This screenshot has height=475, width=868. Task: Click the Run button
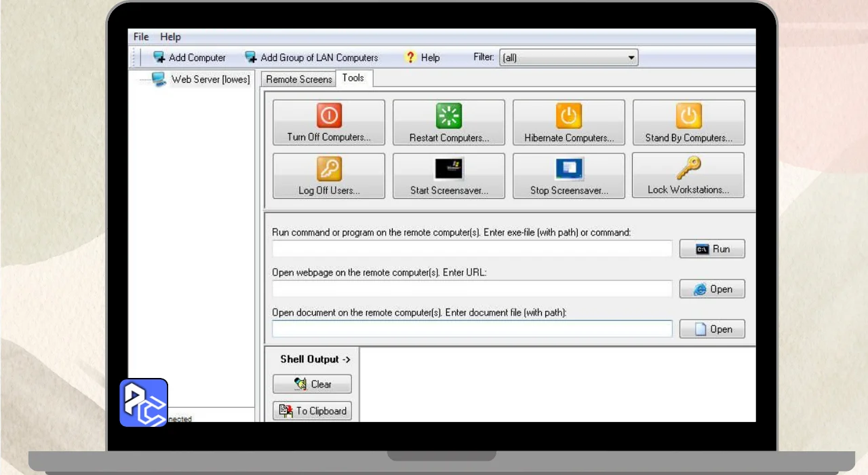pos(712,249)
